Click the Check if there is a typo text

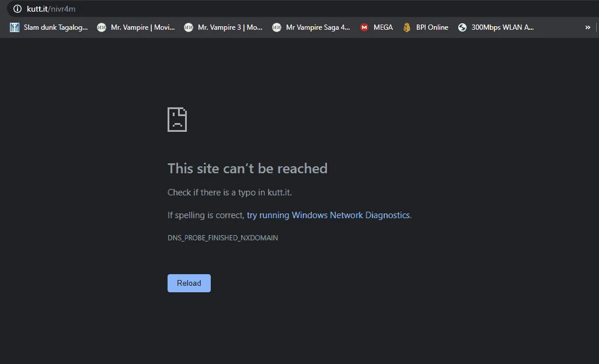[x=229, y=192]
